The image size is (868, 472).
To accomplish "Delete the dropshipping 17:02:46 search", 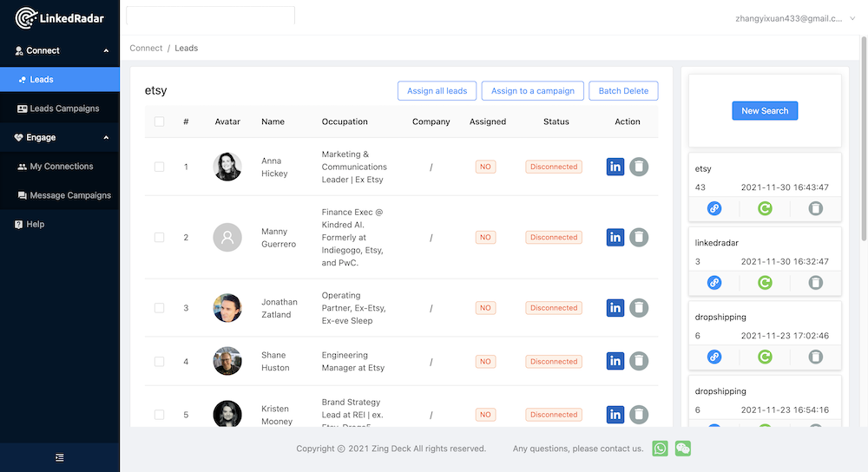I will pyautogui.click(x=815, y=357).
